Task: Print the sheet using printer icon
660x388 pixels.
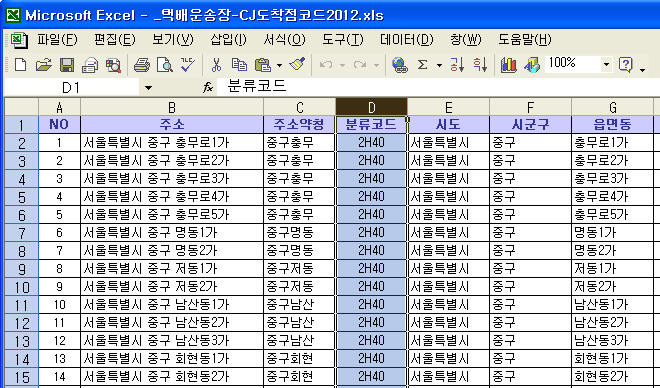Action: 142,65
